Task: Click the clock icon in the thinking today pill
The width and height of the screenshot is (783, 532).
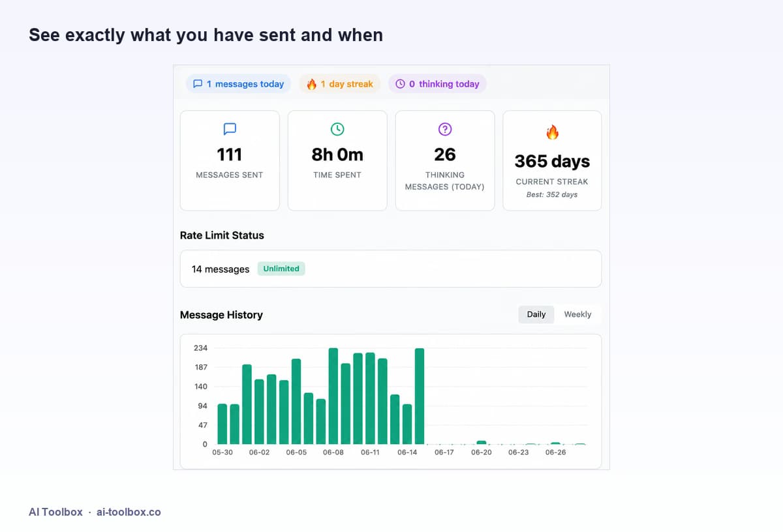Action: pos(401,84)
